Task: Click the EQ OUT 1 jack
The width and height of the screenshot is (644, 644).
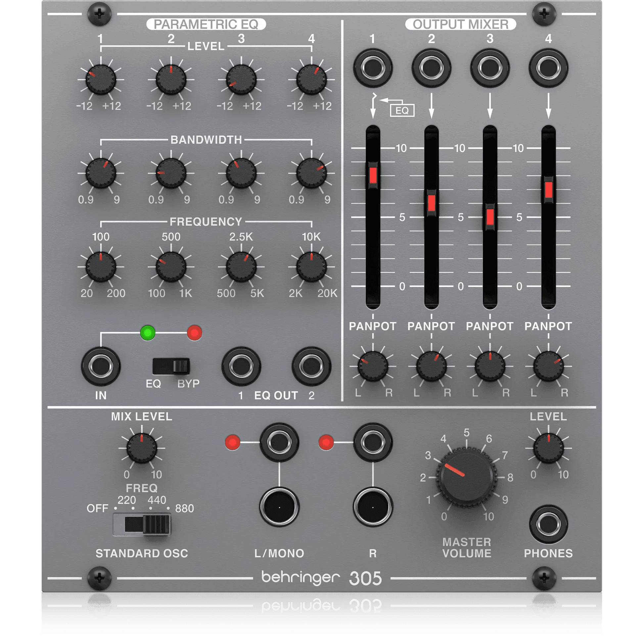Action: pyautogui.click(x=241, y=366)
